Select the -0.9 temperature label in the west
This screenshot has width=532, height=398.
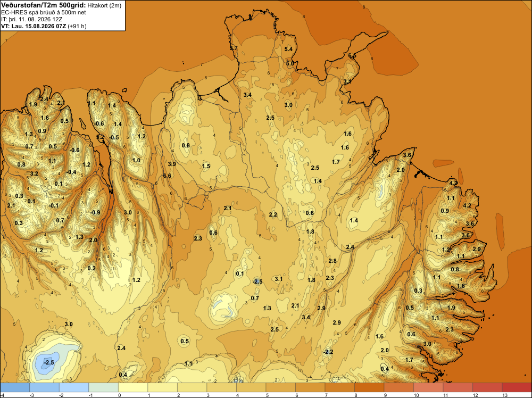(95, 212)
